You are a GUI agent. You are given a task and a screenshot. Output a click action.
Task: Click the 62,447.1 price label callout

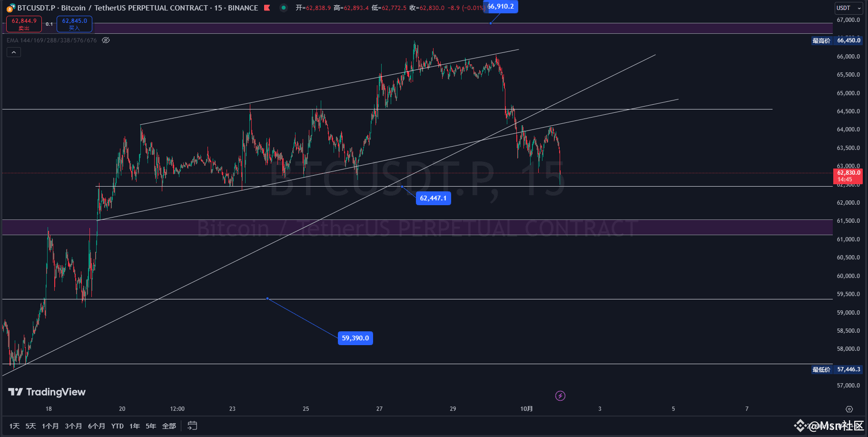433,198
